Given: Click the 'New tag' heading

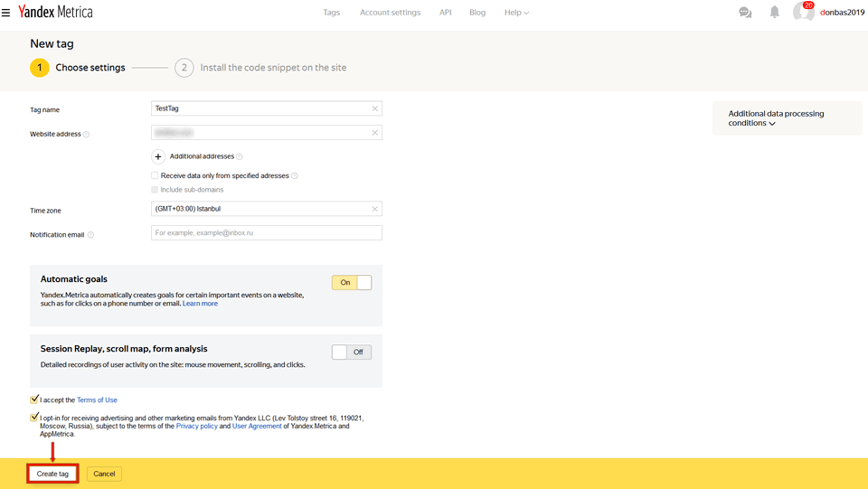Looking at the screenshot, I should click(52, 43).
